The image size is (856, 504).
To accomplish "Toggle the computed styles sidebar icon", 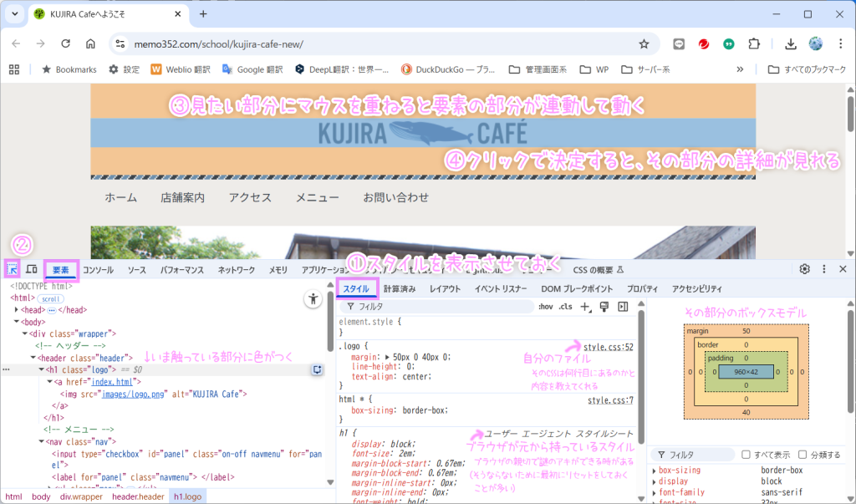I will pos(623,307).
